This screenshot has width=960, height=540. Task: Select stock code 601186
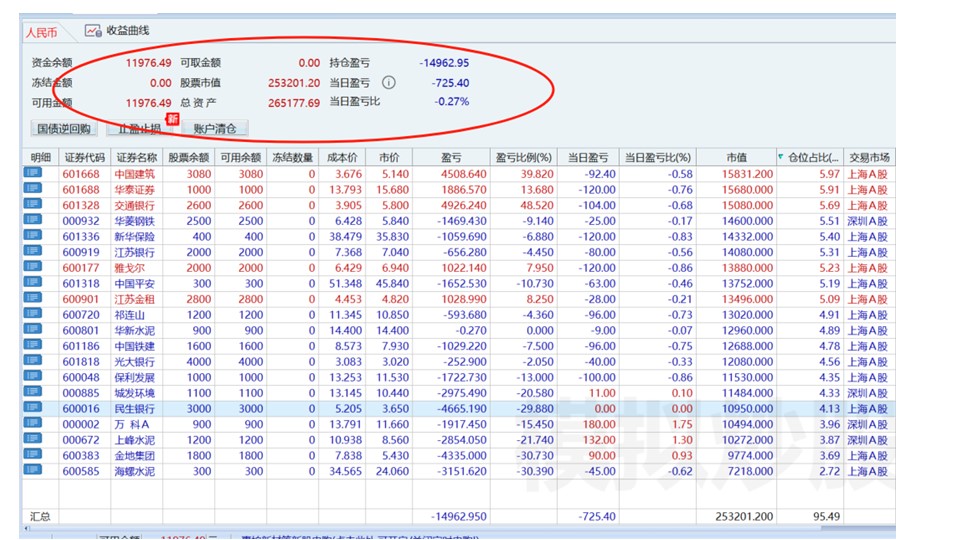pyautogui.click(x=81, y=346)
